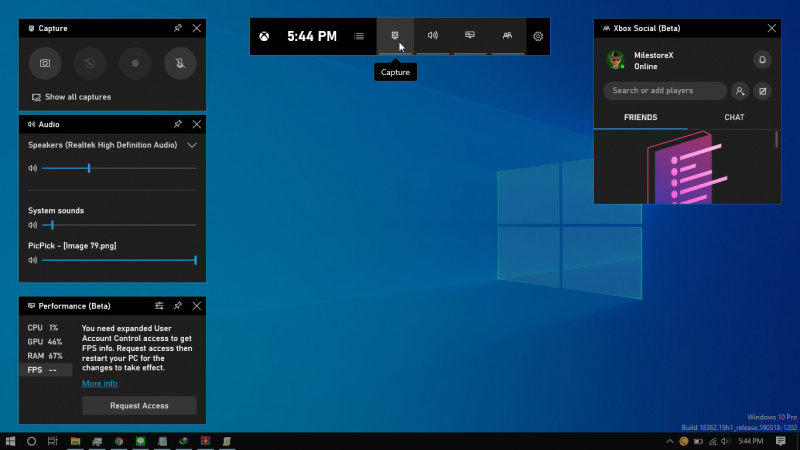This screenshot has height=450, width=800.
Task: Start recording with the record button
Action: click(x=135, y=63)
